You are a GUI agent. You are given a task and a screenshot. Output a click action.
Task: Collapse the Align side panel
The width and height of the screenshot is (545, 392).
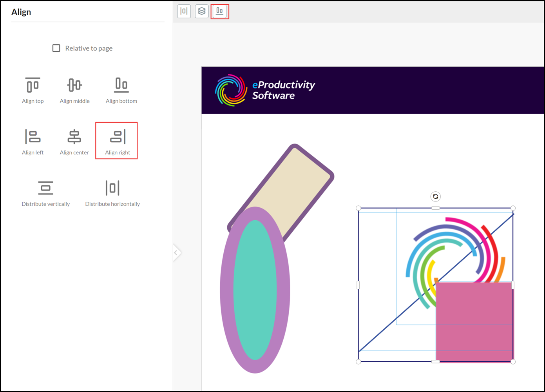click(176, 253)
